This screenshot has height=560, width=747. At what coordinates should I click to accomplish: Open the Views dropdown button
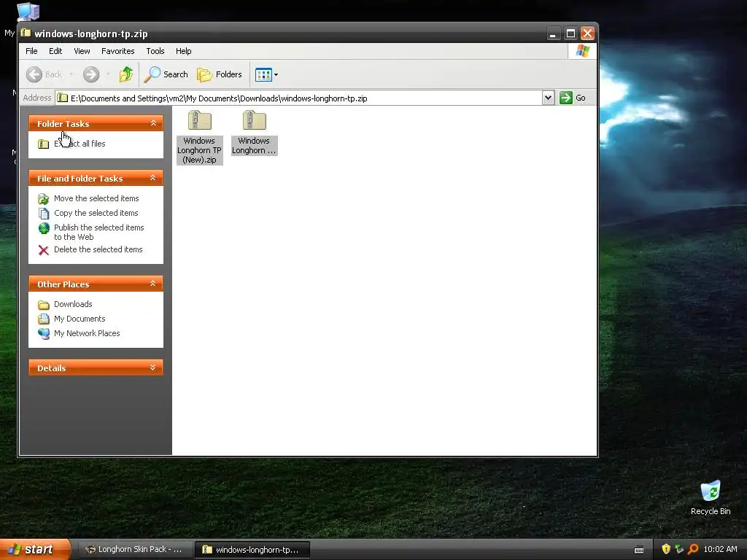tap(266, 74)
